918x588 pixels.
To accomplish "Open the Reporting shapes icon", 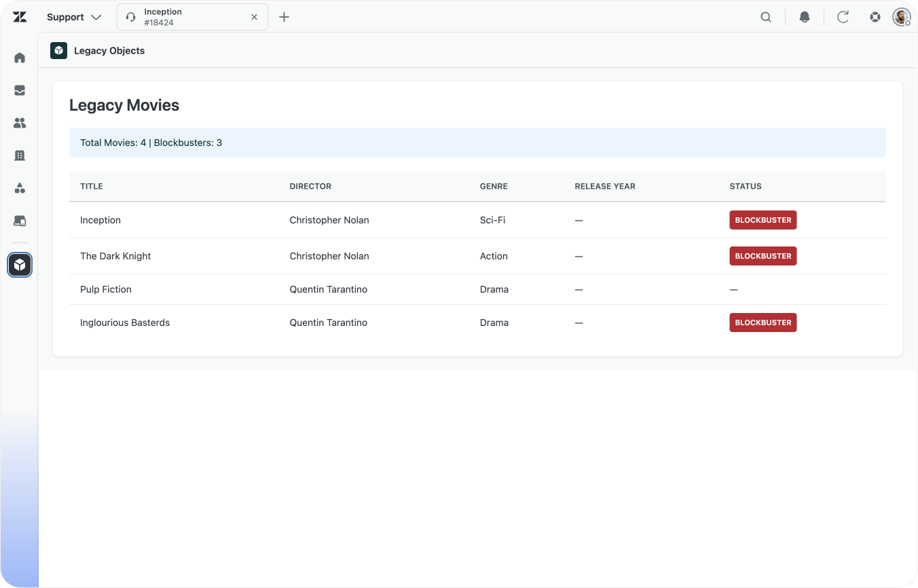I will 20,188.
